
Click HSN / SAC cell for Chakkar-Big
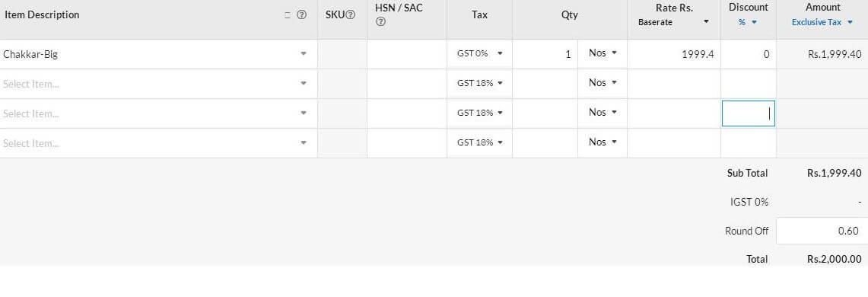(407, 54)
